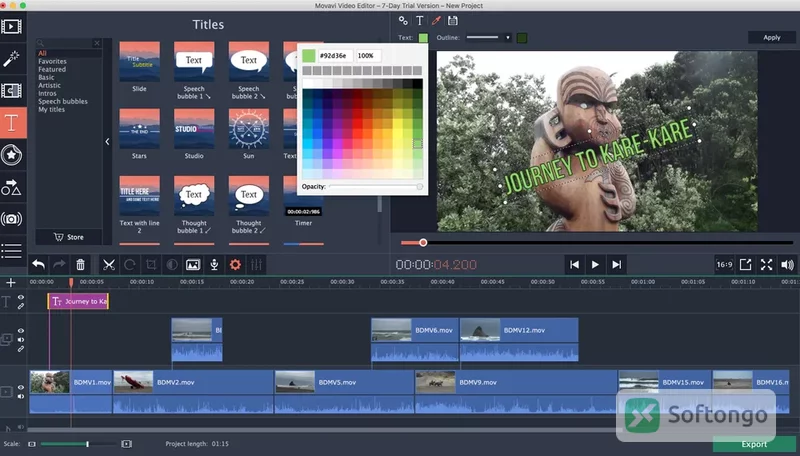Click the Export button
Screen dimensions: 800x456
pos(754,444)
